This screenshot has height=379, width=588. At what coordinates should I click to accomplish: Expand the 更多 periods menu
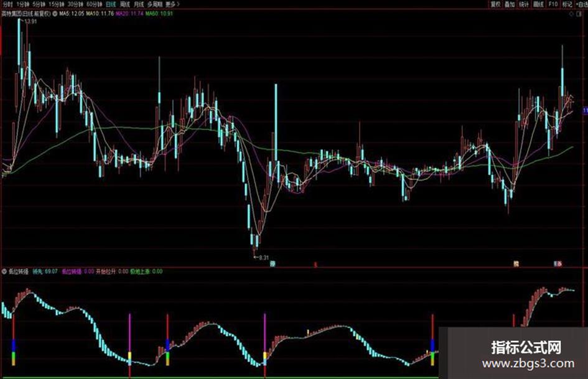coord(172,4)
